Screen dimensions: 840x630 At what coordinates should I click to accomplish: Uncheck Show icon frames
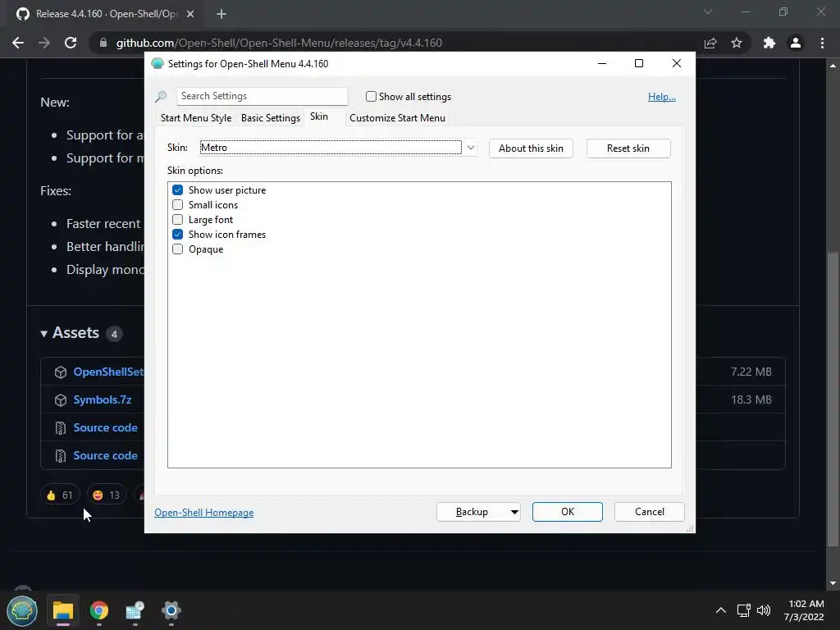(x=178, y=234)
